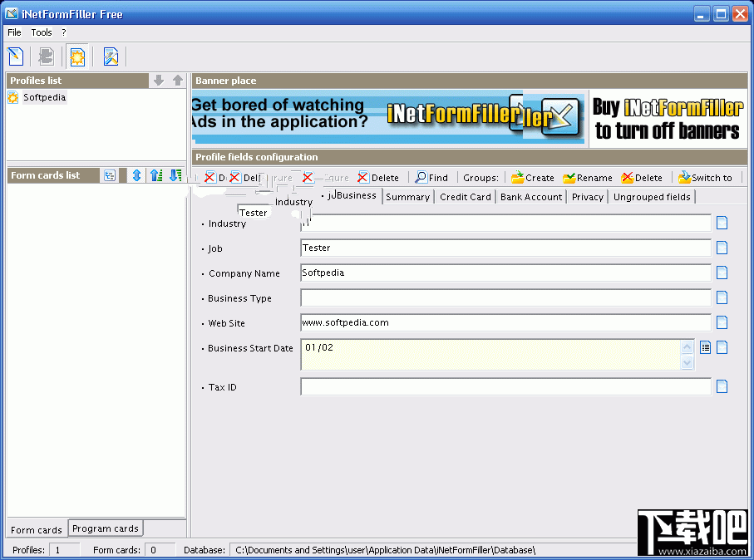Click into the Industry input field
Image resolution: width=754 pixels, height=560 pixels.
pyautogui.click(x=505, y=223)
